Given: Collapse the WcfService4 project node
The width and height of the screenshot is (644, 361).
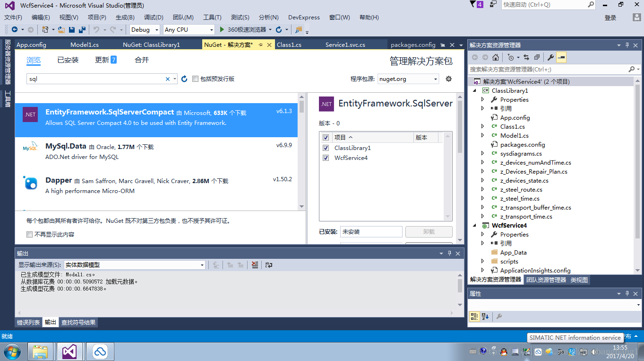Looking at the screenshot, I should pyautogui.click(x=475, y=225).
